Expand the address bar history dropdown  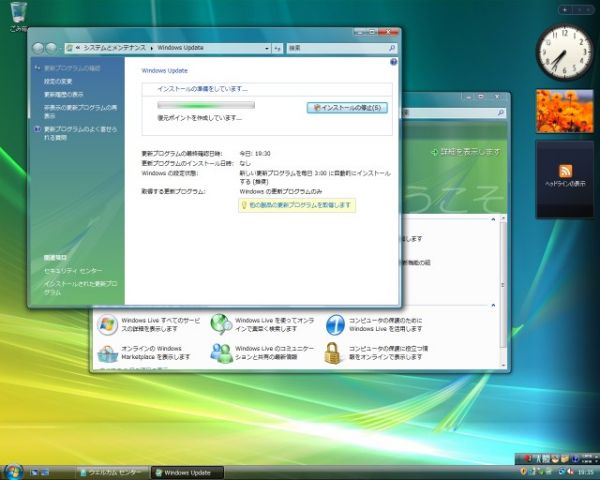point(268,47)
